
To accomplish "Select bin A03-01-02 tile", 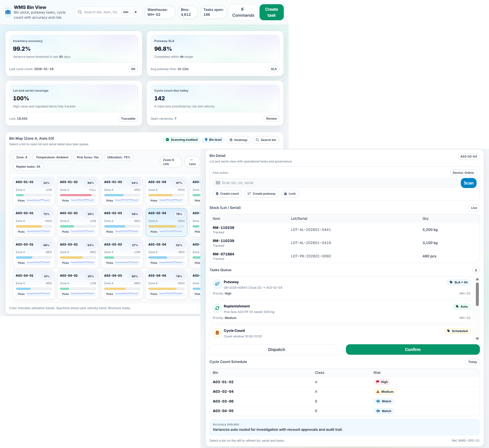I will tap(78, 191).
